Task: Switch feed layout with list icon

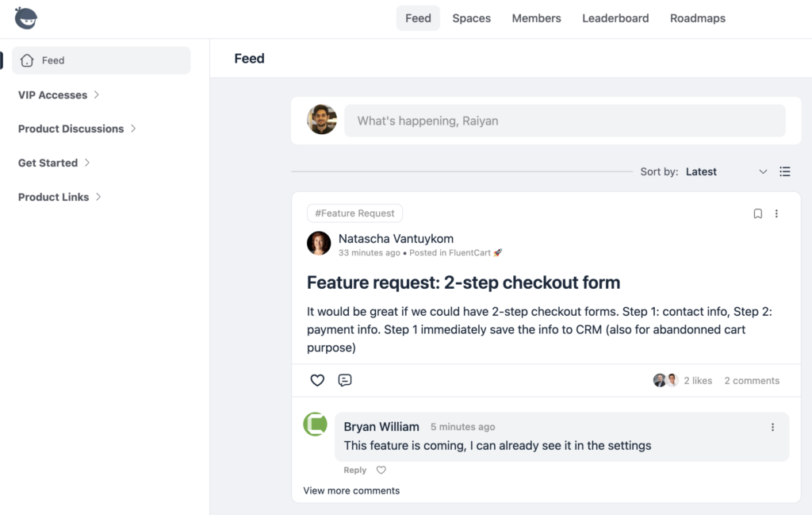Action: [785, 171]
